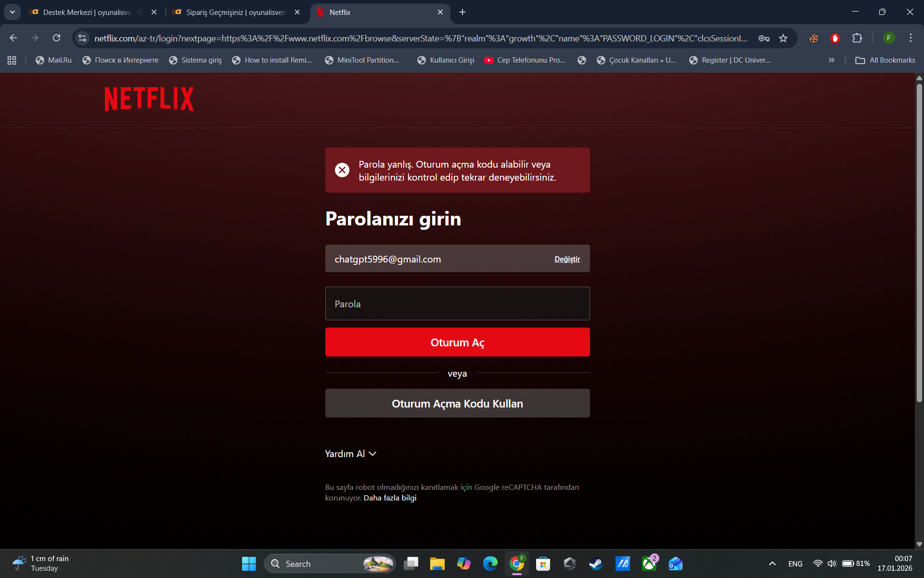924x578 pixels.
Task: Open Task View on the taskbar
Action: click(411, 564)
